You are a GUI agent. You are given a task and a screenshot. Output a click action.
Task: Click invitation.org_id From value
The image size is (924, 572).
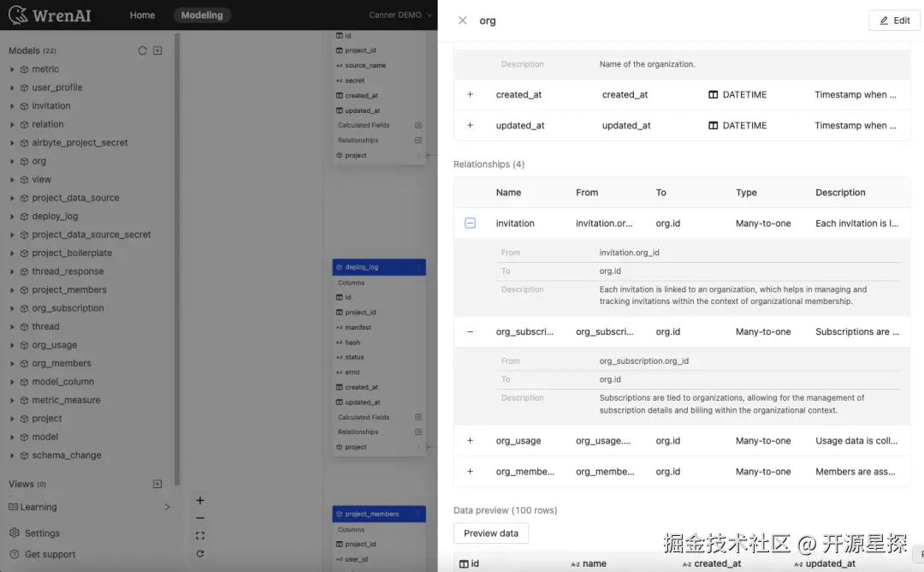click(x=629, y=253)
